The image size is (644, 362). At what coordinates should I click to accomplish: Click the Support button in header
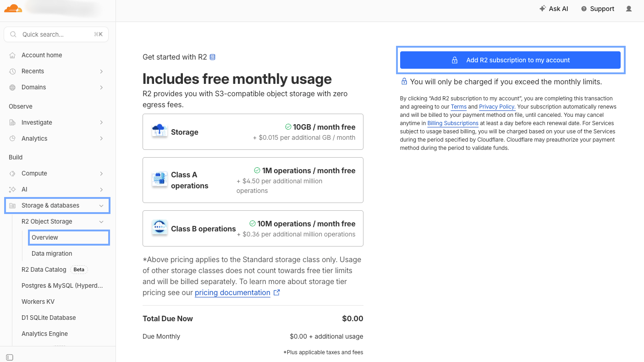(x=598, y=9)
